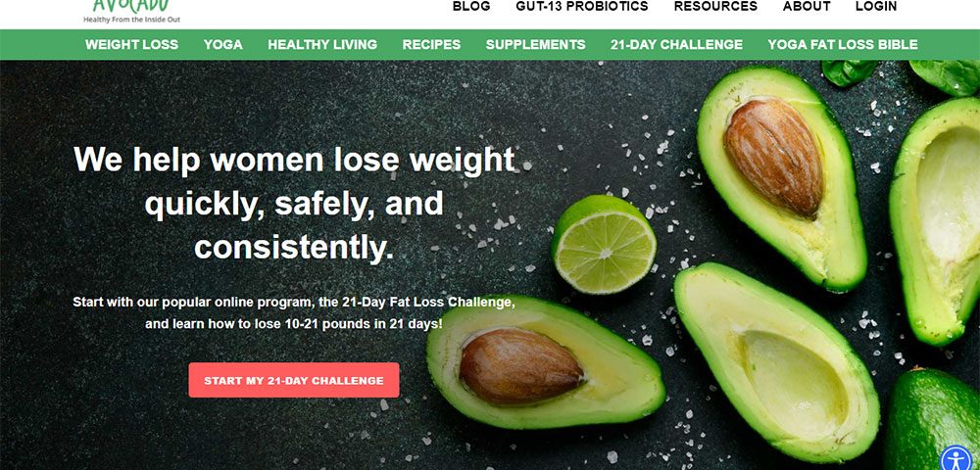Click Start My 21-Day Challenge button
980x470 pixels.
point(294,380)
